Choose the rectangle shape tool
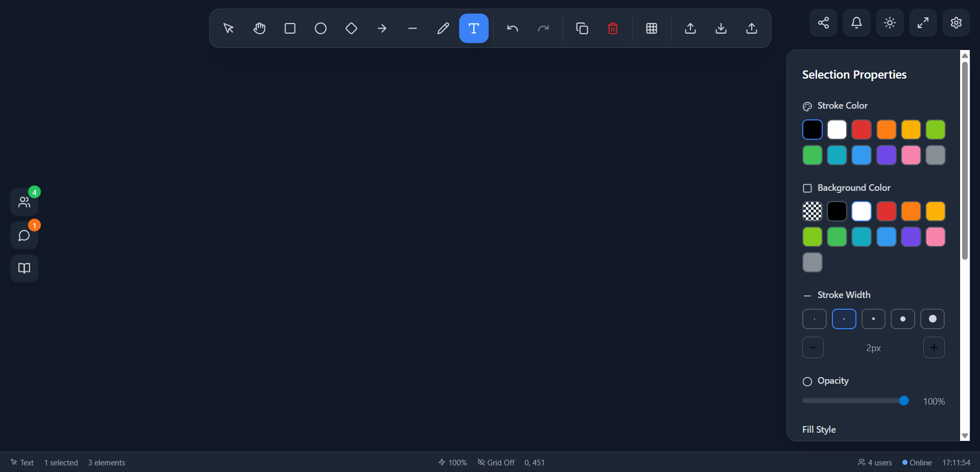Viewport: 980px width, 472px height. pos(290,29)
